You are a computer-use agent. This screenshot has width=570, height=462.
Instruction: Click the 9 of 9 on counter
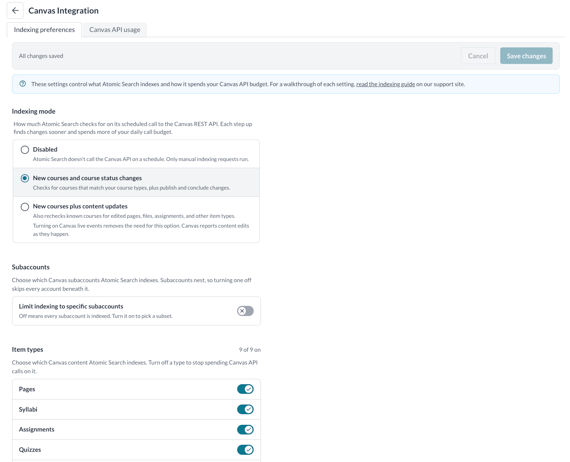pos(250,350)
